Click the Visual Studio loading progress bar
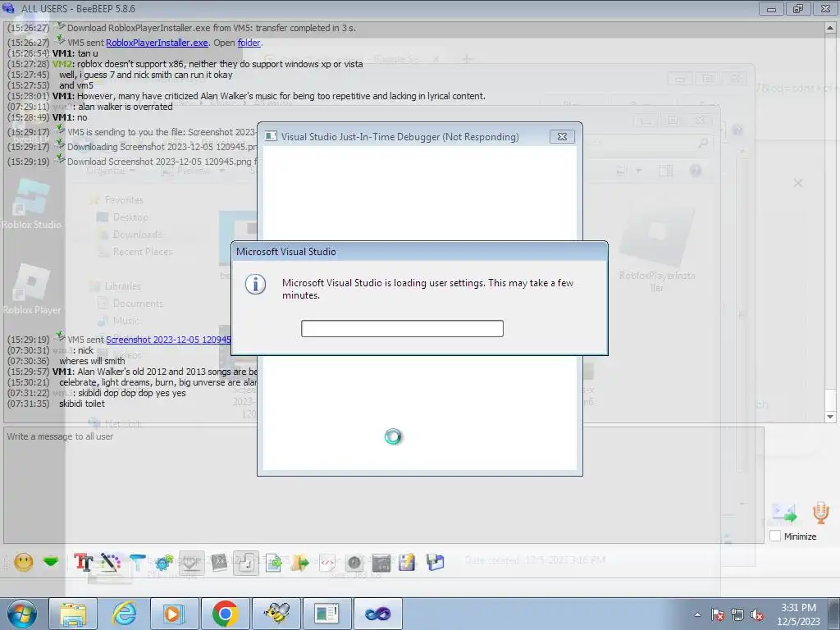The height and width of the screenshot is (630, 840). (402, 328)
